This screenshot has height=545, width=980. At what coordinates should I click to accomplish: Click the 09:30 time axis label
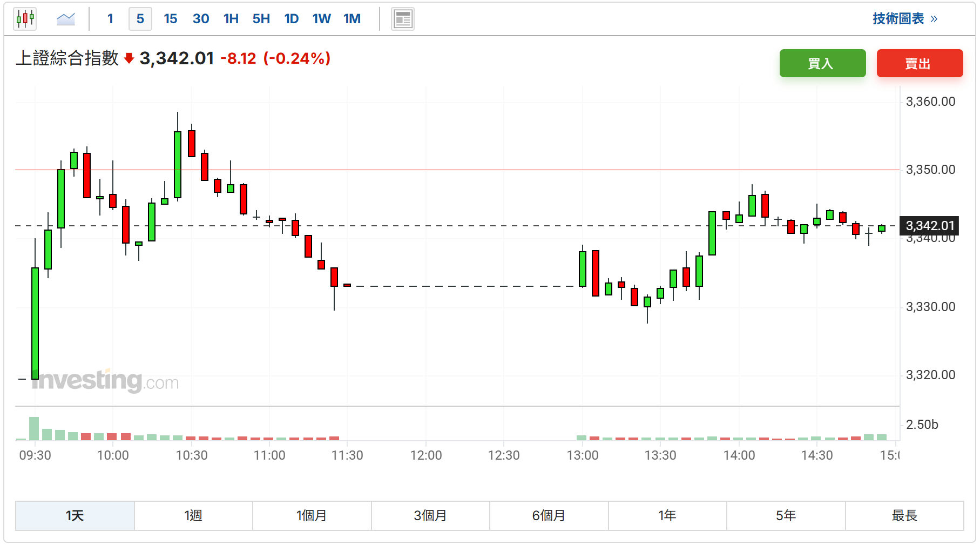click(35, 455)
